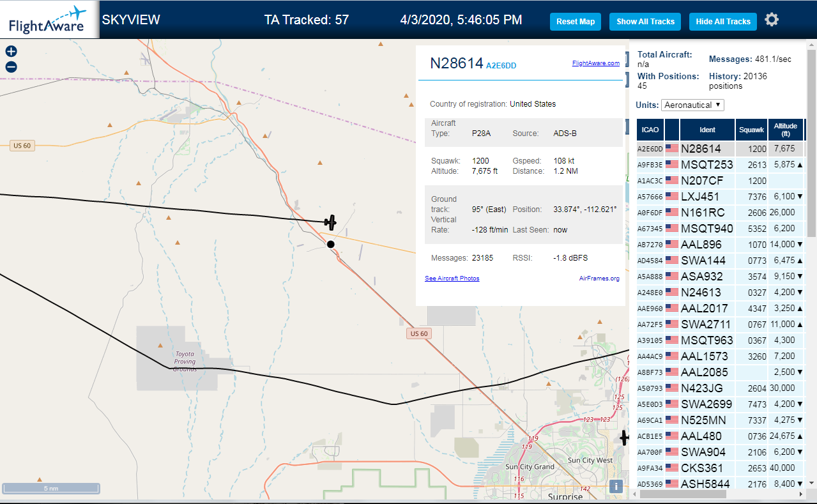Click the US flag in MSQT253 row
Viewport: 817px width, 504px height.
click(672, 165)
